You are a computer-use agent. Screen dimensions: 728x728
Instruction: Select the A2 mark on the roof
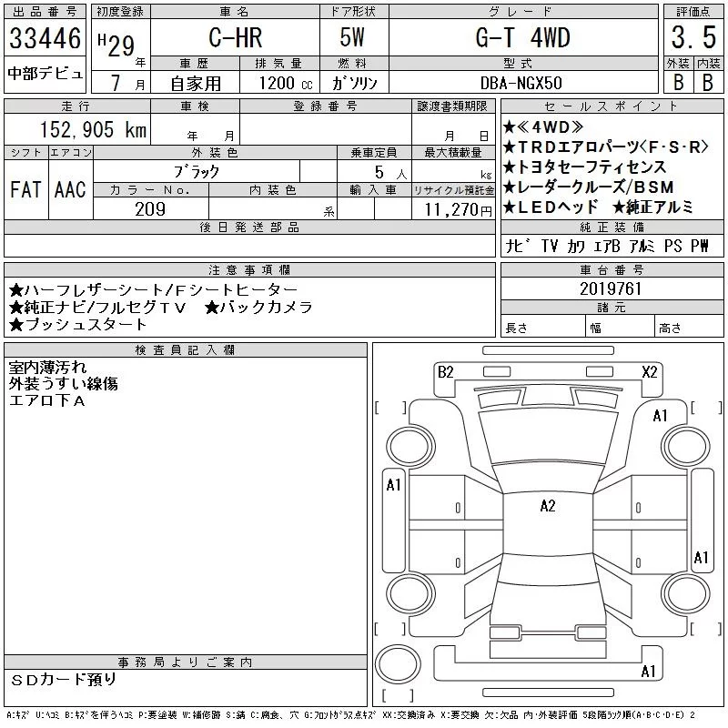[548, 506]
